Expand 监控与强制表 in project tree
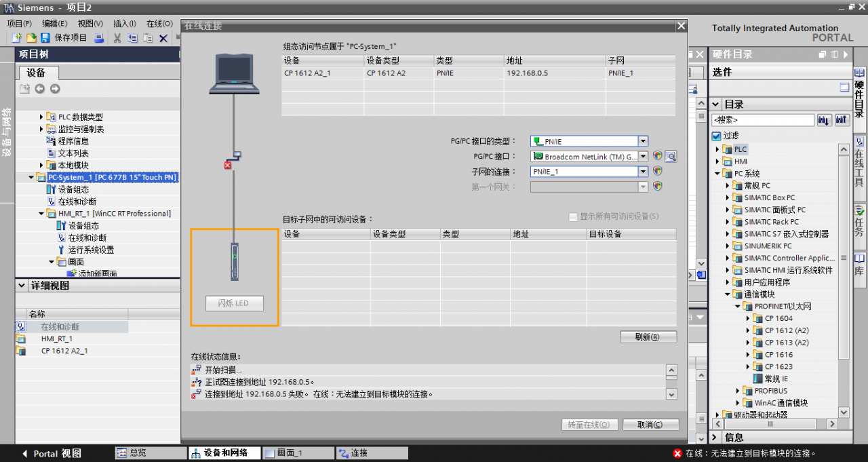868x462 pixels. point(41,129)
